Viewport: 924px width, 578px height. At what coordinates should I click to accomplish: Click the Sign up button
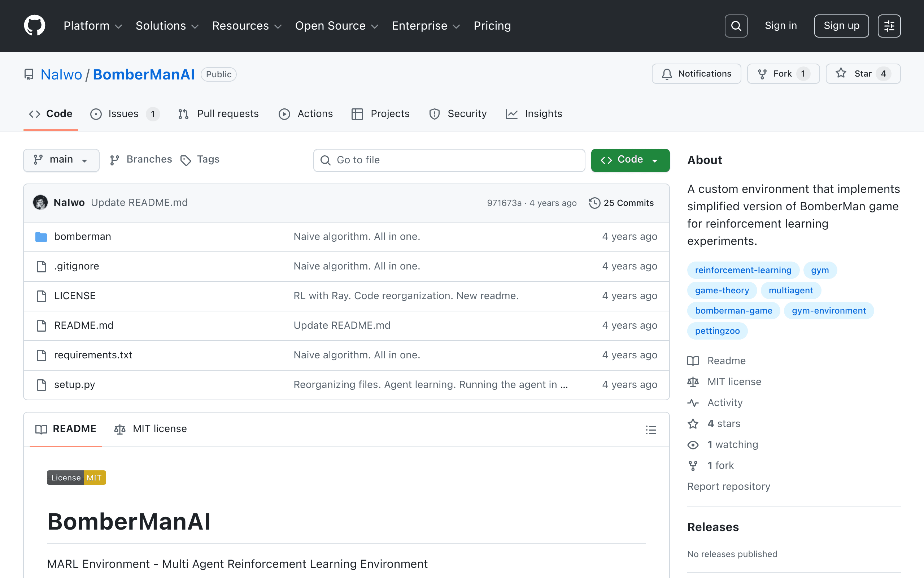[x=841, y=26]
